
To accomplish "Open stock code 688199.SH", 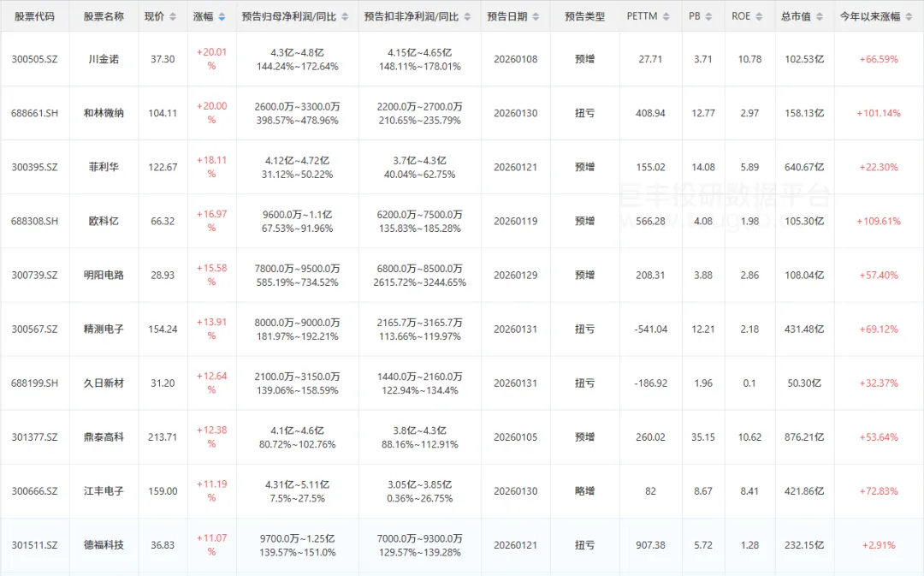I will click(x=35, y=383).
